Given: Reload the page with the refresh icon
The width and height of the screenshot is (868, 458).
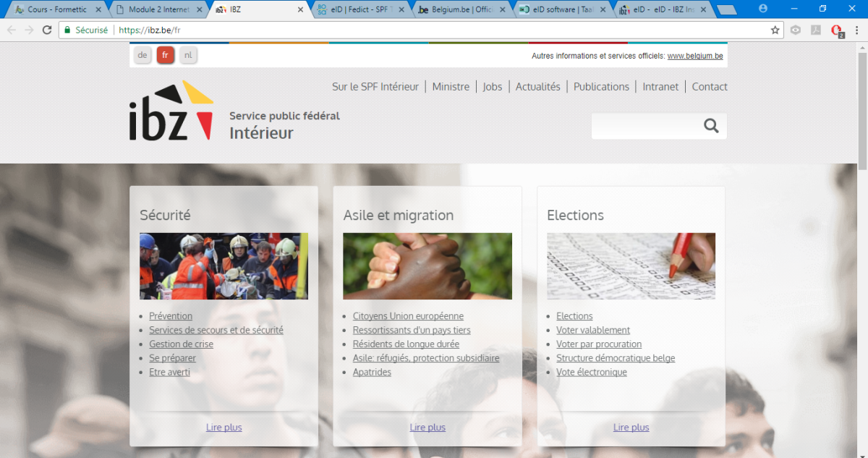Looking at the screenshot, I should click(x=47, y=30).
